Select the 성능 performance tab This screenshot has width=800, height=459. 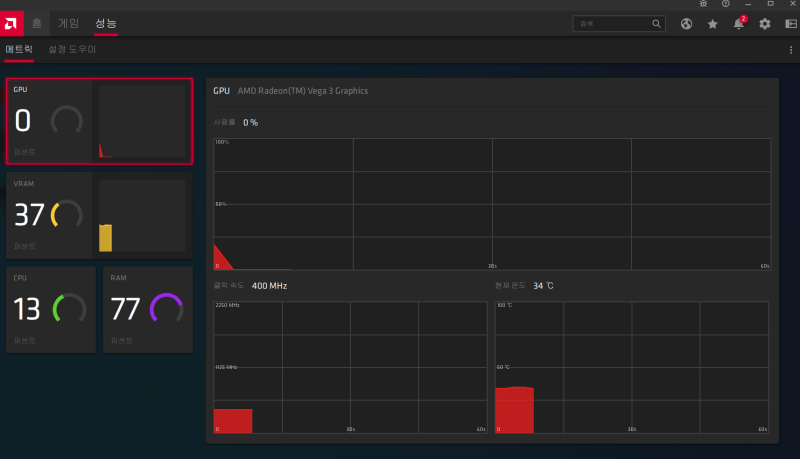106,23
